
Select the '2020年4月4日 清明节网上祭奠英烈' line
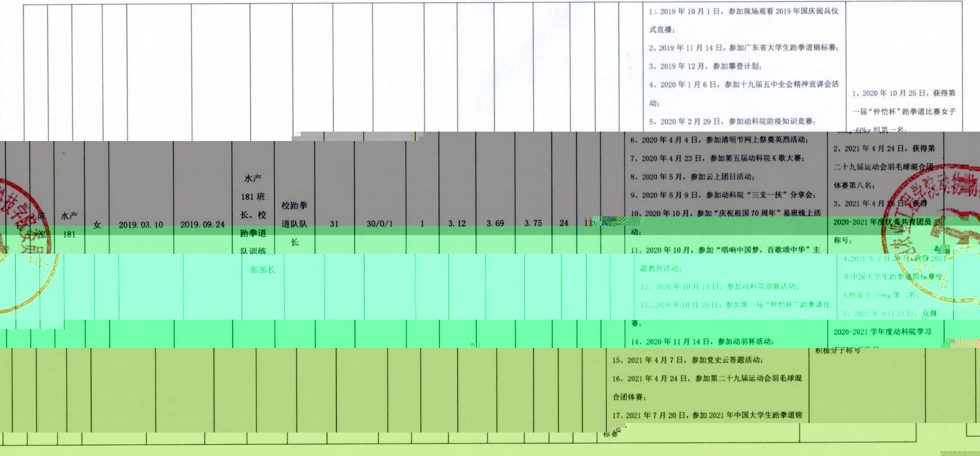click(720, 140)
